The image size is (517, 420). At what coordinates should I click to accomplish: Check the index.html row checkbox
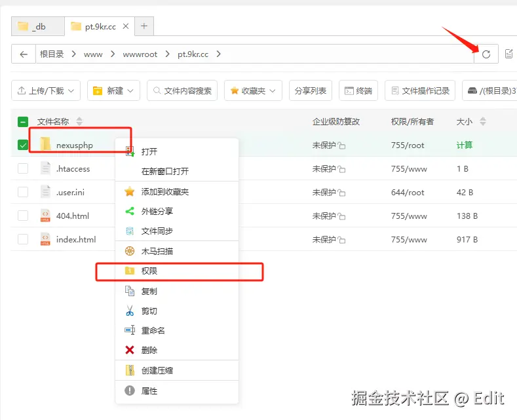(23, 239)
